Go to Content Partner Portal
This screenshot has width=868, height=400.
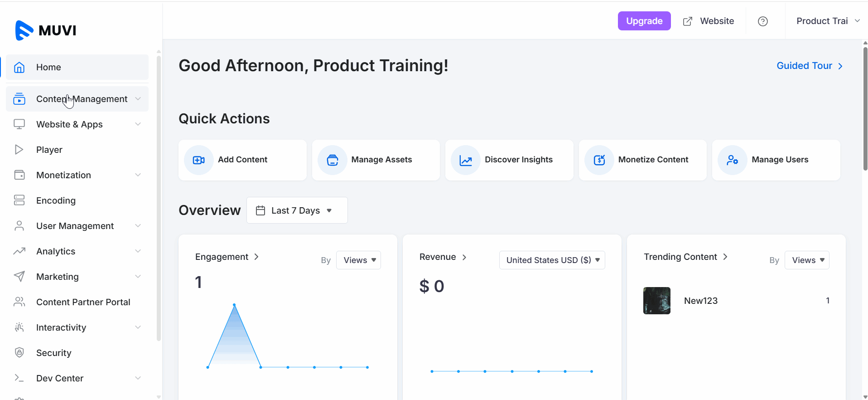[83, 302]
